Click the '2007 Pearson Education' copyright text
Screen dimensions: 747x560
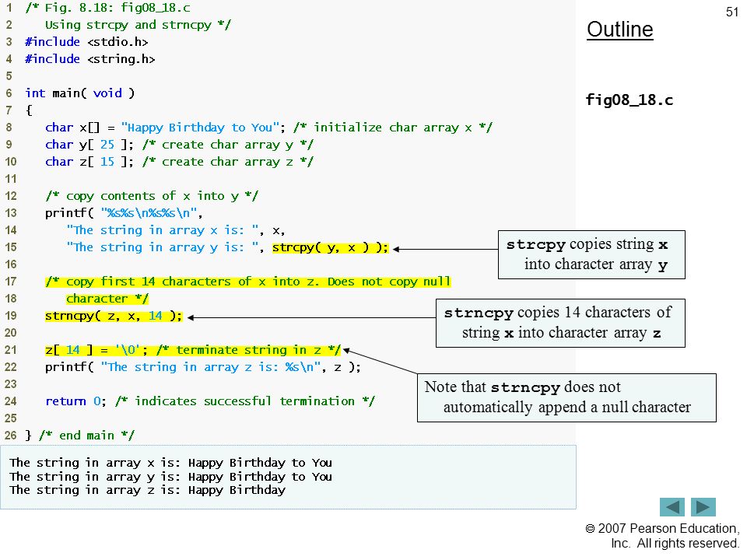[662, 535]
